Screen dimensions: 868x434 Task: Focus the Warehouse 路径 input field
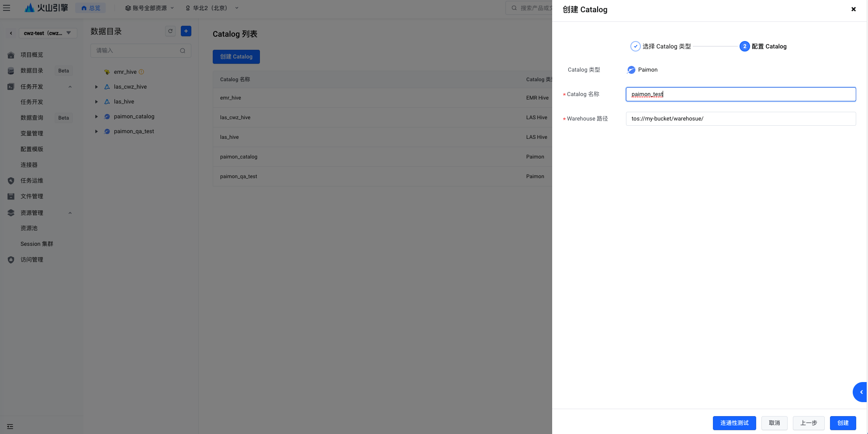click(x=741, y=119)
